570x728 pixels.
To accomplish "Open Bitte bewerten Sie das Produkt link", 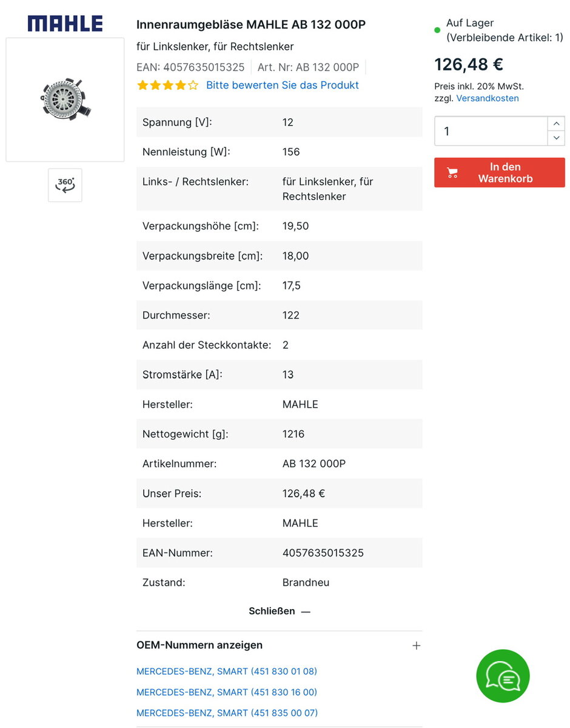I will (283, 85).
